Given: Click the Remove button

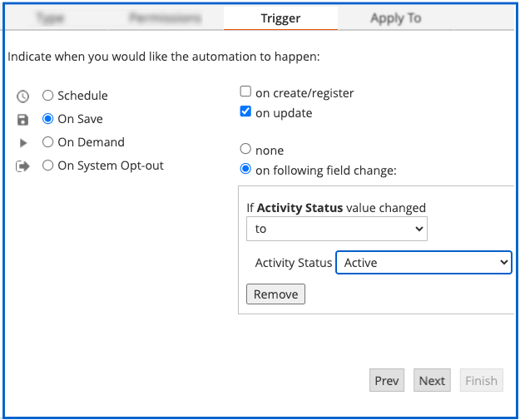Looking at the screenshot, I should 275,294.
